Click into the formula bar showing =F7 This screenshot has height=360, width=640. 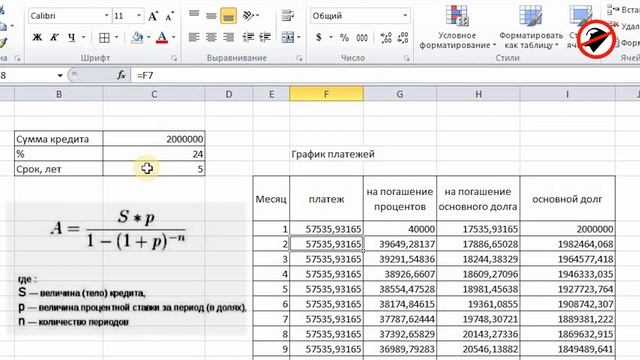384,76
